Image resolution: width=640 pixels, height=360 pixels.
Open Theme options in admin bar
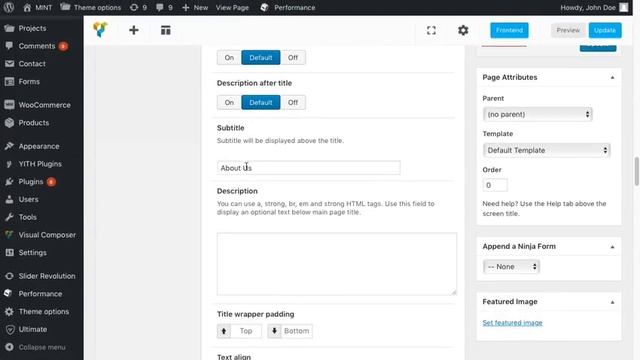pyautogui.click(x=91, y=7)
